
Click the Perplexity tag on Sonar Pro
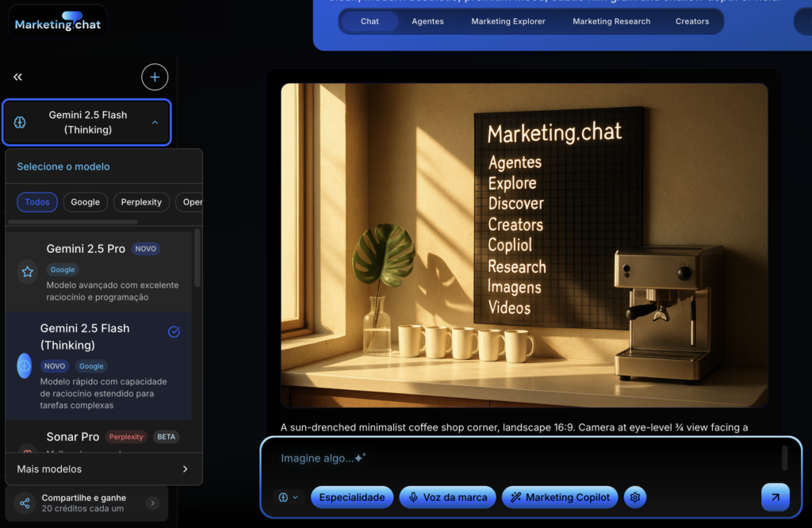point(126,437)
